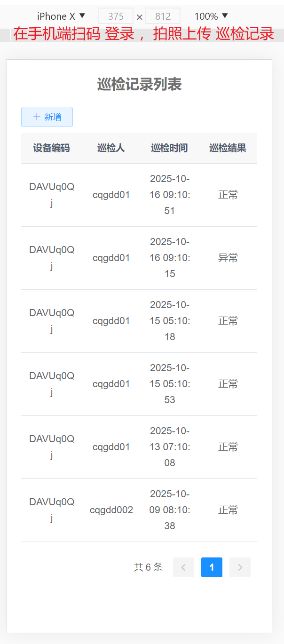Click the record timed 2025-10-16 09:10:51
This screenshot has height=644, width=284.
[170, 195]
